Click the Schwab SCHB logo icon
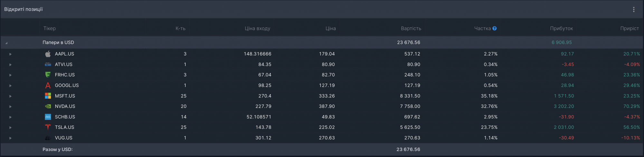Image resolution: width=644 pixels, height=157 pixels. 48,117
